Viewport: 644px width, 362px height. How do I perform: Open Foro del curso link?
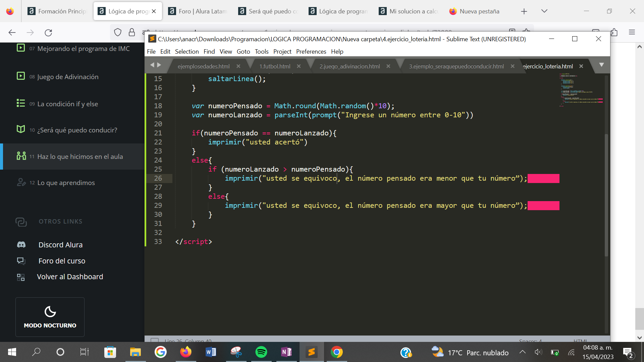[63, 261]
